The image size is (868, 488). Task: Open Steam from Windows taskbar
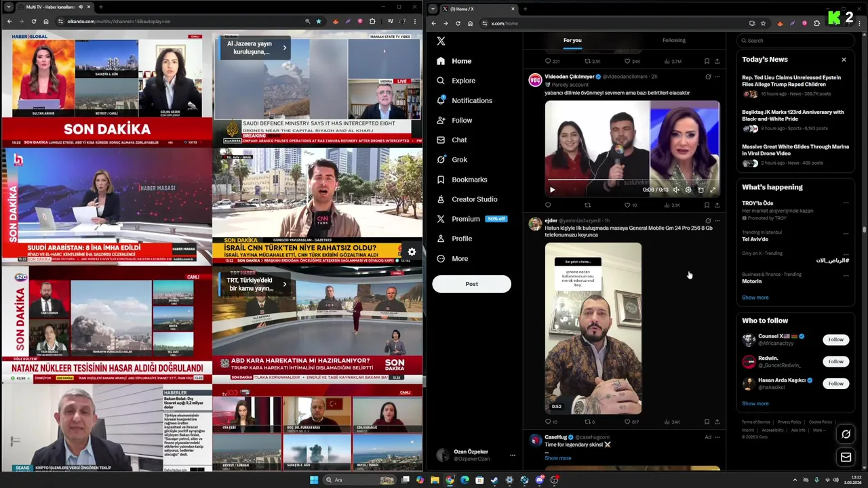point(494,480)
